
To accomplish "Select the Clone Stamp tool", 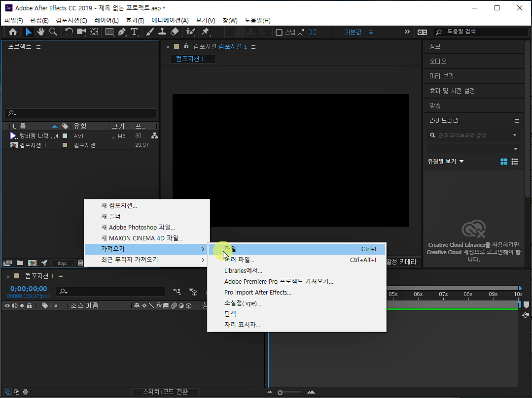I will point(162,32).
